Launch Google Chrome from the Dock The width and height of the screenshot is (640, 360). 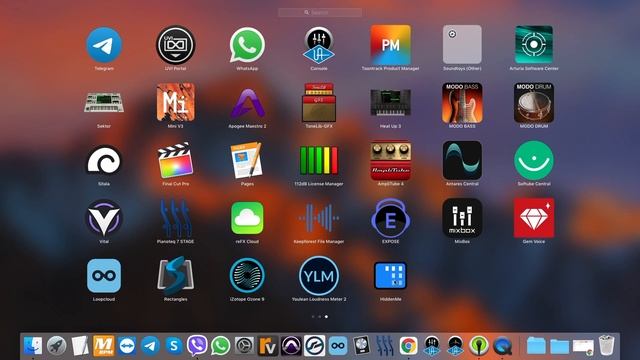coord(408,346)
